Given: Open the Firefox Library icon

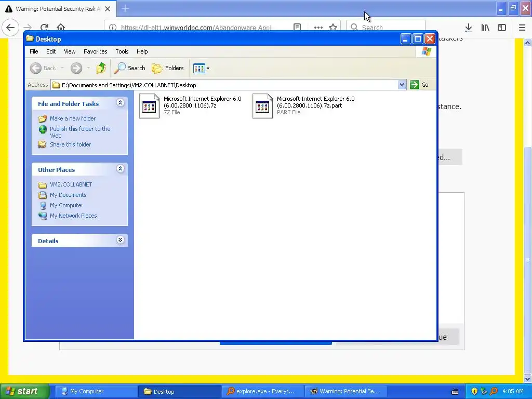Looking at the screenshot, I should point(485,28).
